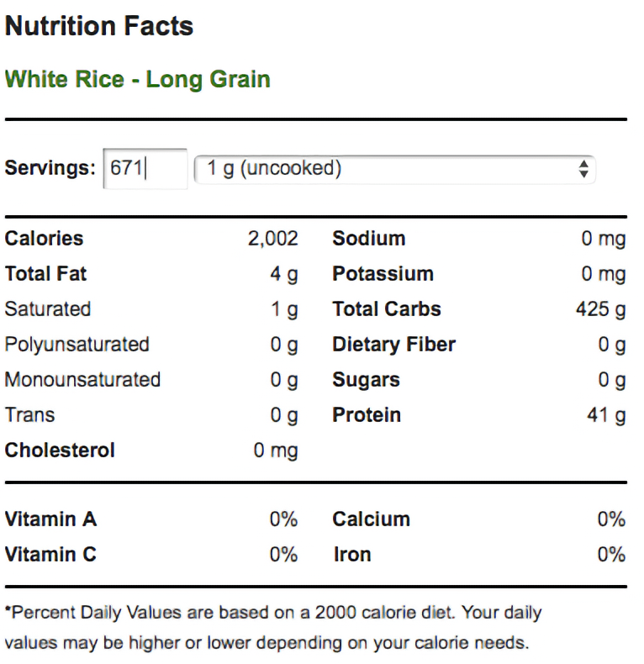644x664 pixels.
Task: Click the Cholesterol label
Action: click(60, 451)
